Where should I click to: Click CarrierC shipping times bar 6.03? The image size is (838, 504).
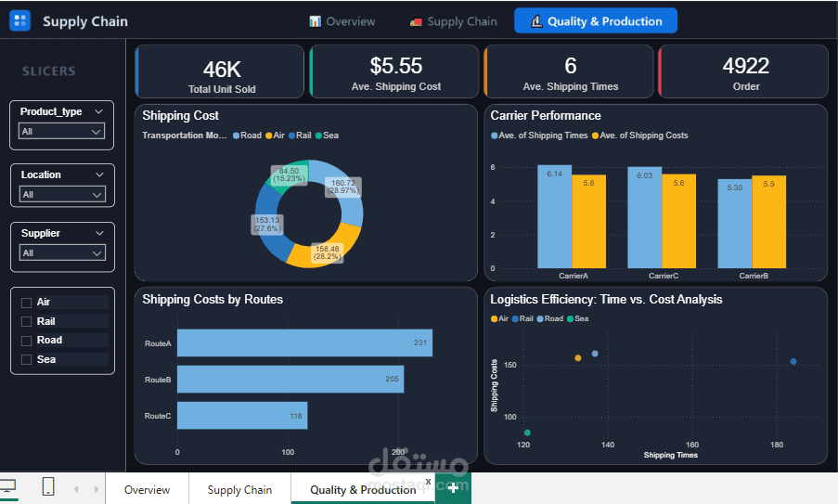[x=645, y=217]
